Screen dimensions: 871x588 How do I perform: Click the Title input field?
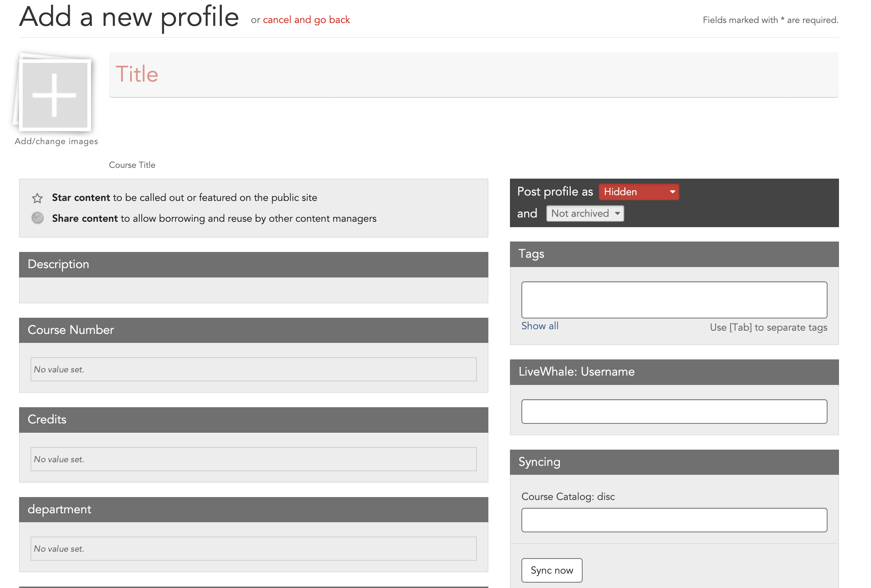pos(473,74)
